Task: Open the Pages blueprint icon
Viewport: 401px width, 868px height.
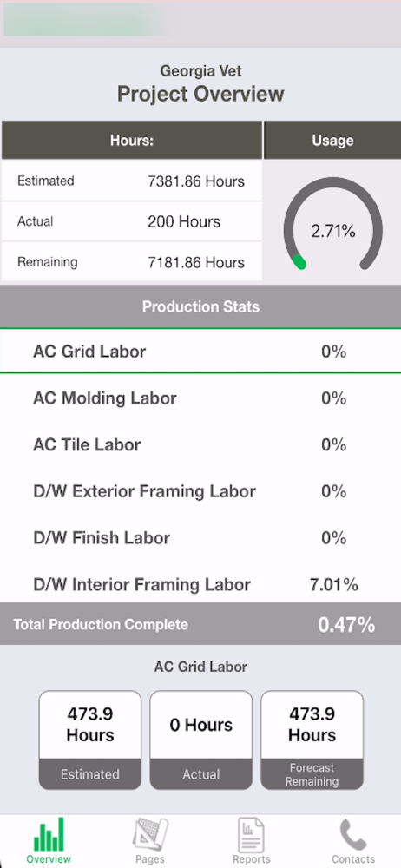Action: tap(149, 835)
